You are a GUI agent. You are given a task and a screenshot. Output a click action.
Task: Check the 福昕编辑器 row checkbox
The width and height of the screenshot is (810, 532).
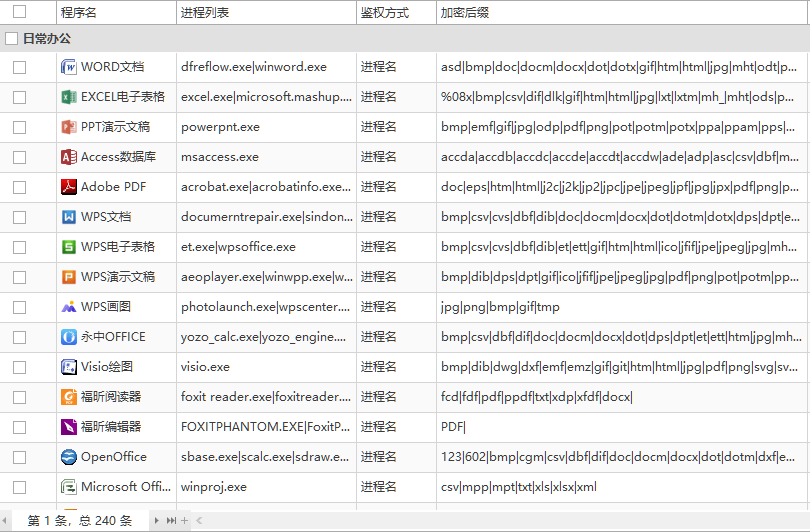click(x=20, y=427)
